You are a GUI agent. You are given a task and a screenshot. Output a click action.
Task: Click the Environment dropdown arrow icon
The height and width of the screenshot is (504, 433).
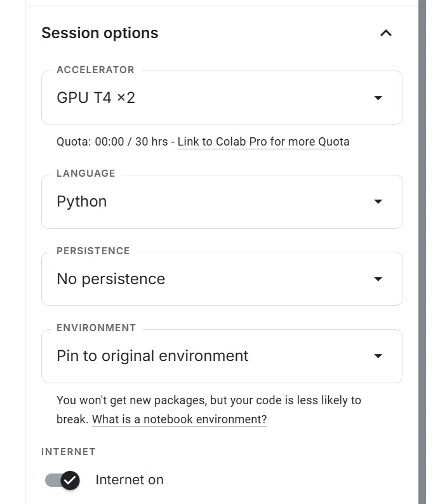378,356
